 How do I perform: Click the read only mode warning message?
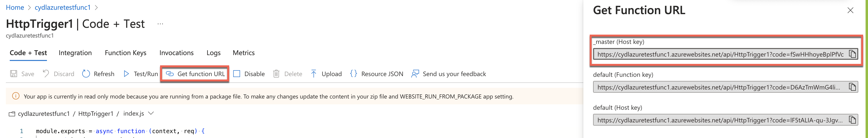pos(269,97)
